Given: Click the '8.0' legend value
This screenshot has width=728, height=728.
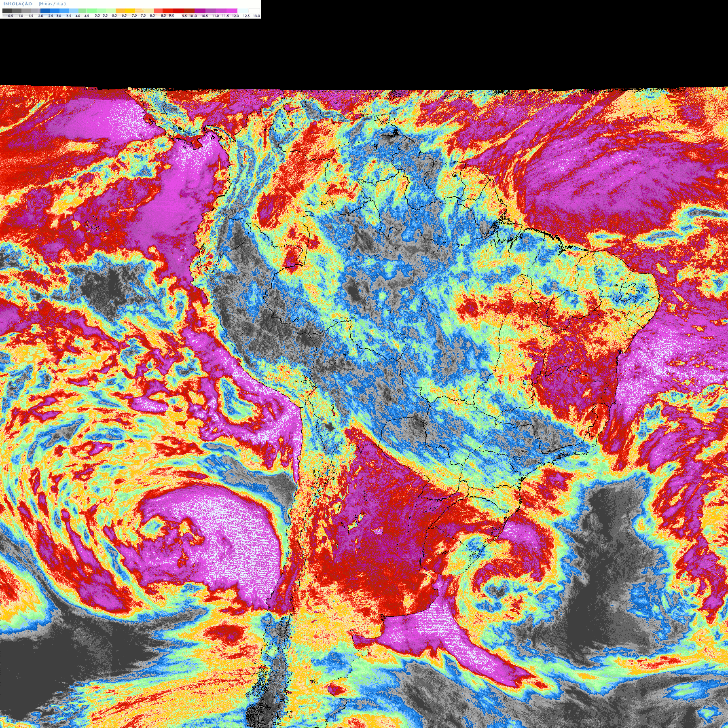Looking at the screenshot, I should point(152,15).
